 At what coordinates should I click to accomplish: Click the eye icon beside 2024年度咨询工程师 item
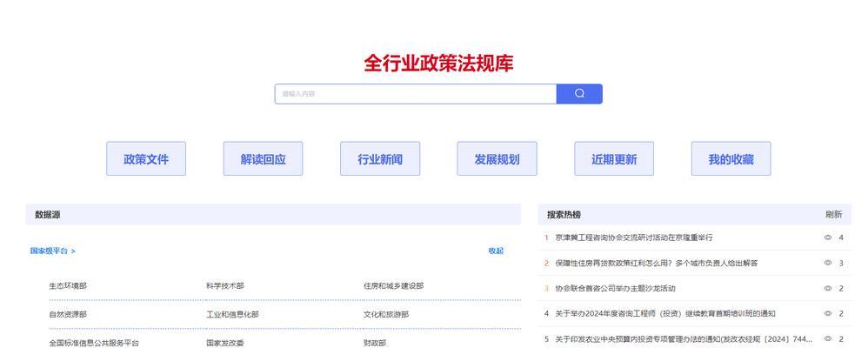828,314
